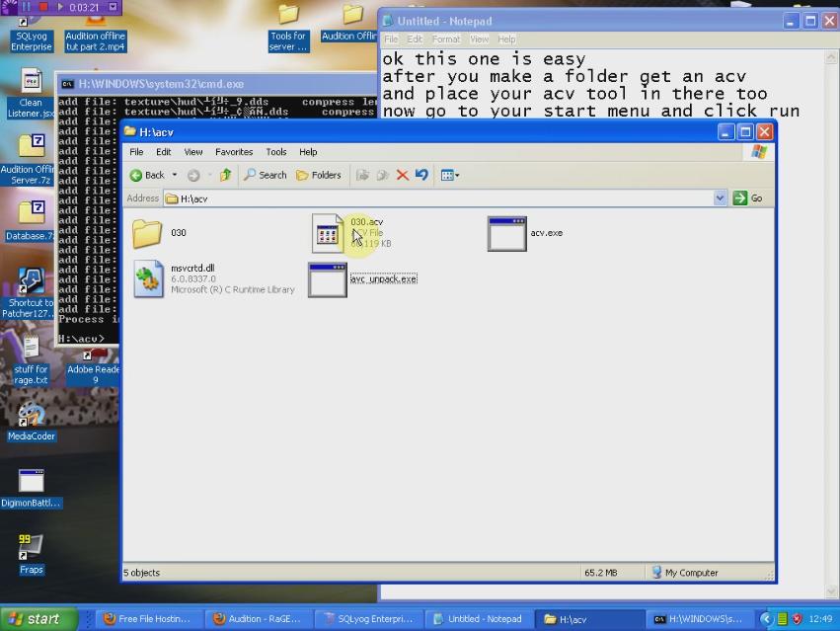Viewport: 840px width, 631px height.
Task: Click Notepad scrollbar down arrow
Action: click(831, 592)
